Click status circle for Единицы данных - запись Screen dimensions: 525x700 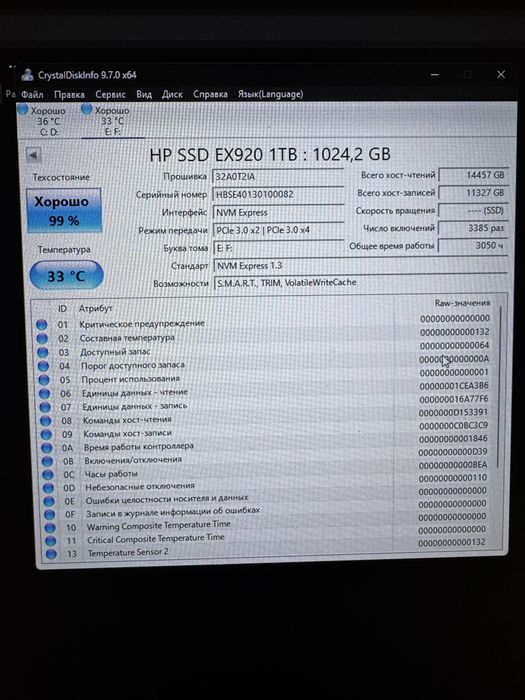[45, 407]
